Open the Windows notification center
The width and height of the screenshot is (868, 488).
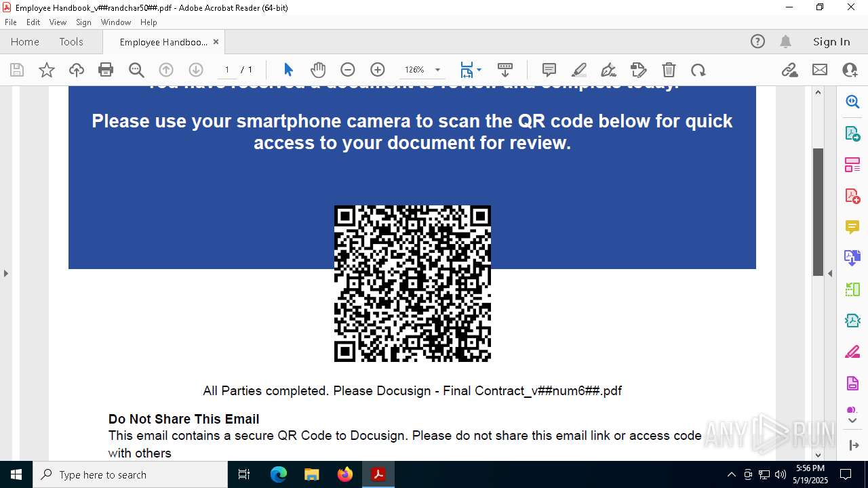tap(846, 474)
